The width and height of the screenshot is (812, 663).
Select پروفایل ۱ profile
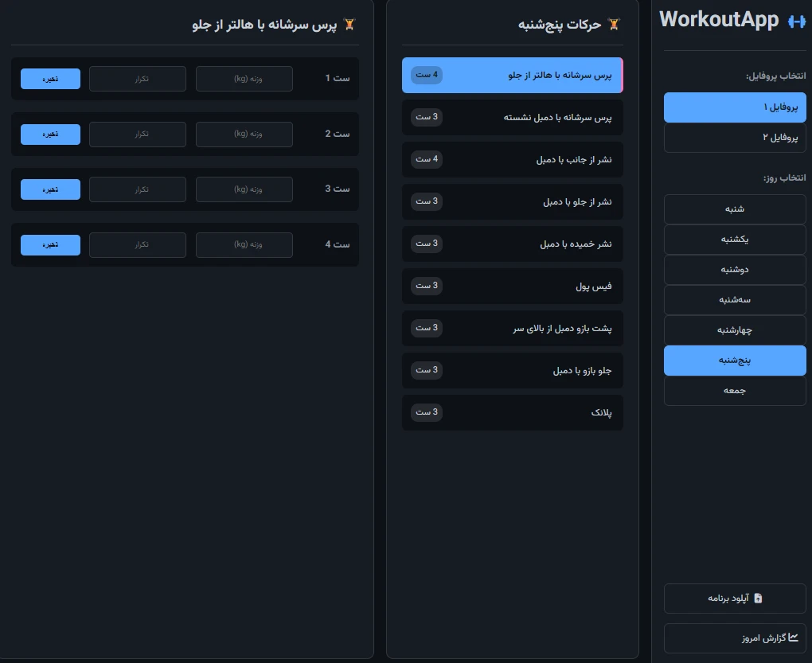click(x=735, y=107)
